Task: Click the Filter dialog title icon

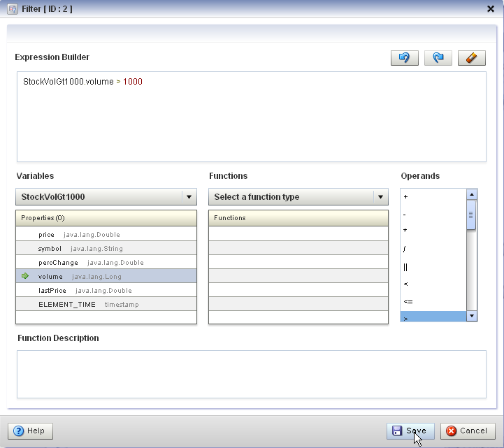Action: point(12,8)
